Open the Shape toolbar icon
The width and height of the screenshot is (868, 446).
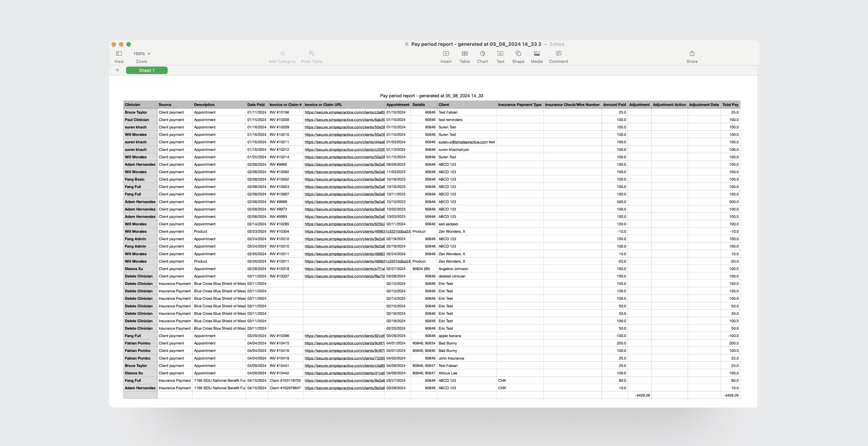click(518, 54)
